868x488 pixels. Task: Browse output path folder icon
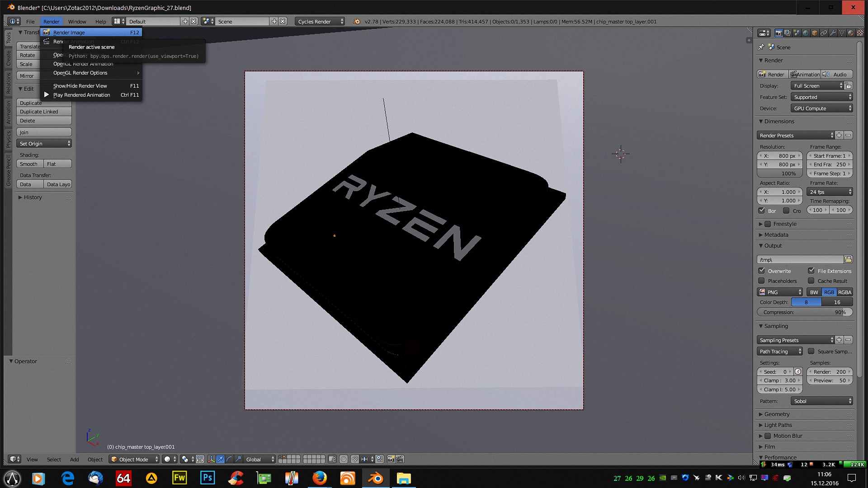click(x=848, y=259)
